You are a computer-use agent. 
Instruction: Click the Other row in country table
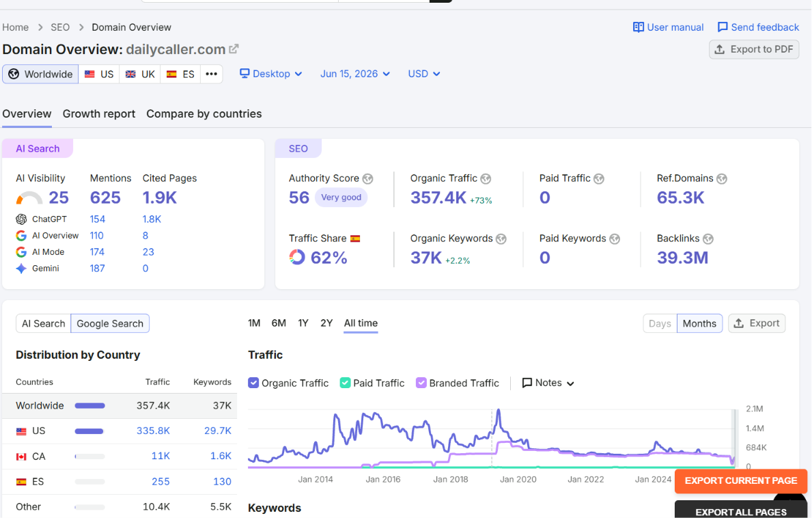119,506
